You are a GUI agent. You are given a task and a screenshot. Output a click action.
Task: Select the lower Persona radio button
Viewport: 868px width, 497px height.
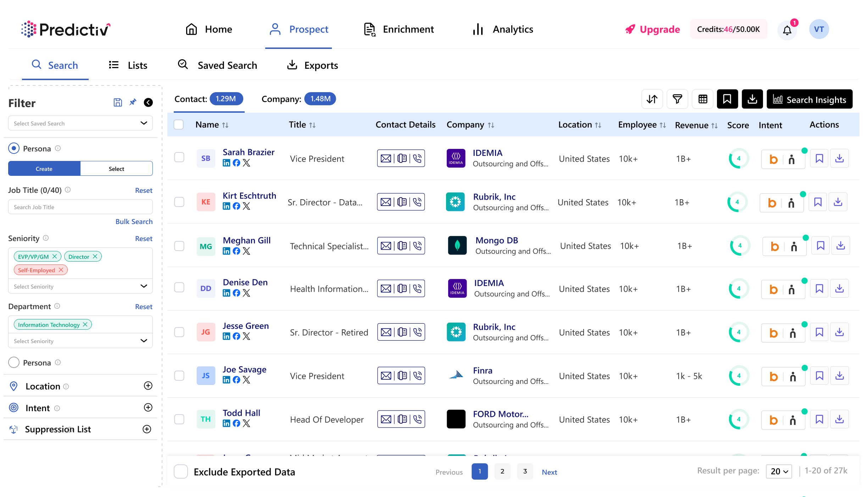coord(14,362)
